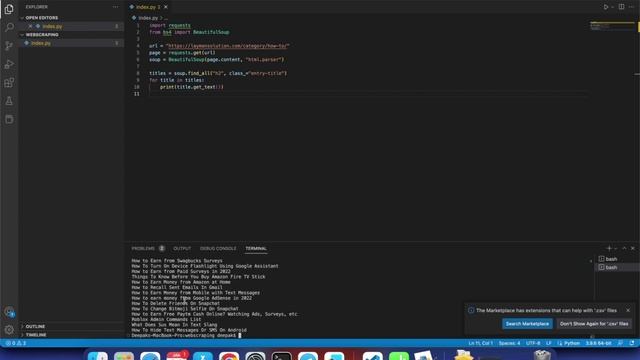The height and width of the screenshot is (360, 640).
Task: Click Don't Show Again for .csv files
Action: click(x=594, y=324)
